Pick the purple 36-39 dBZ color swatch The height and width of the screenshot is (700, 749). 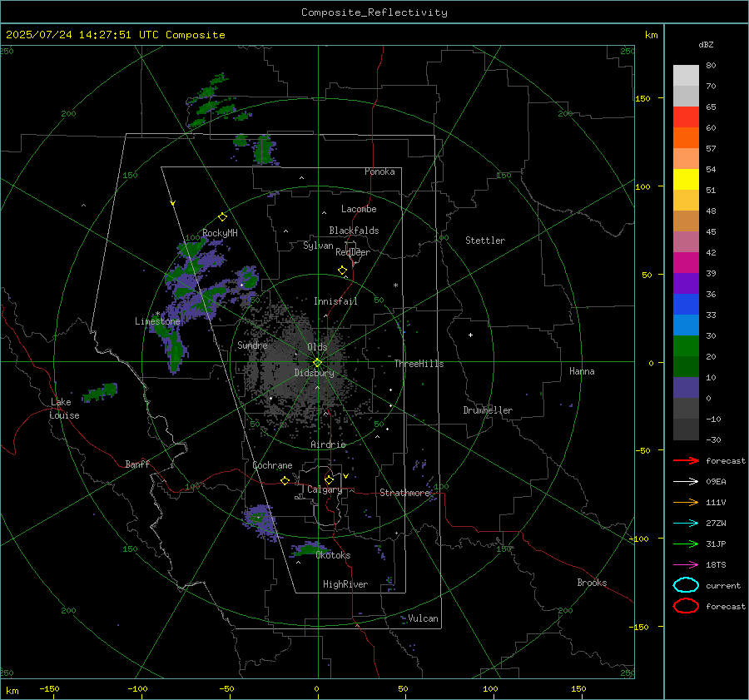click(x=686, y=283)
